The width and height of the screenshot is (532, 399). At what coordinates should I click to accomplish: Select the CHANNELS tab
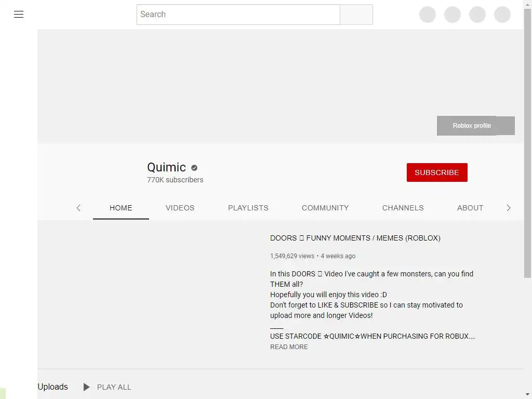[403, 208]
